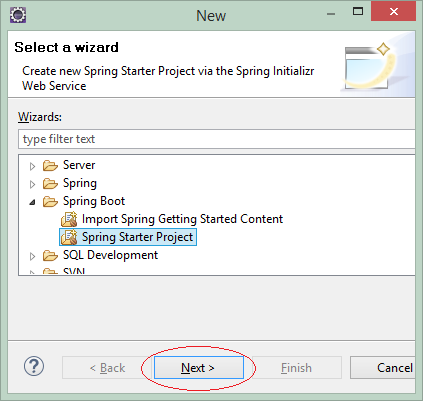Open the help question mark icon
This screenshot has height=401, width=423.
pos(34,366)
